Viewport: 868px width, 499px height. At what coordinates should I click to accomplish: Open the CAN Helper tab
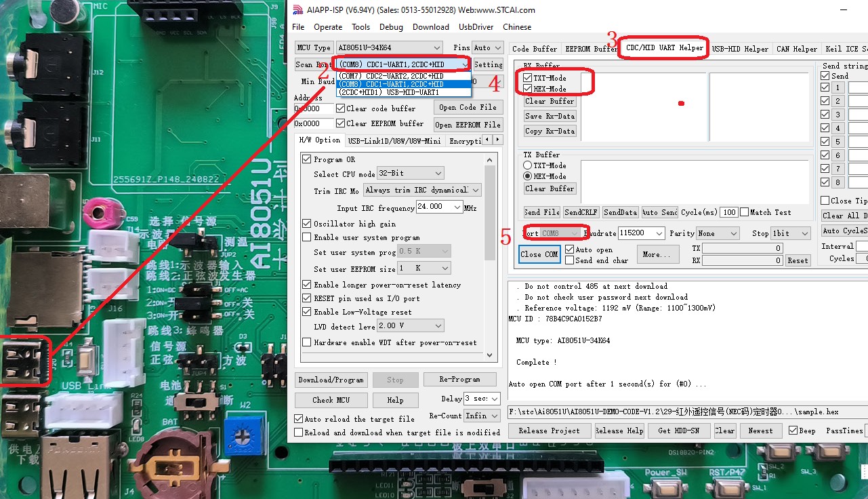click(x=797, y=49)
